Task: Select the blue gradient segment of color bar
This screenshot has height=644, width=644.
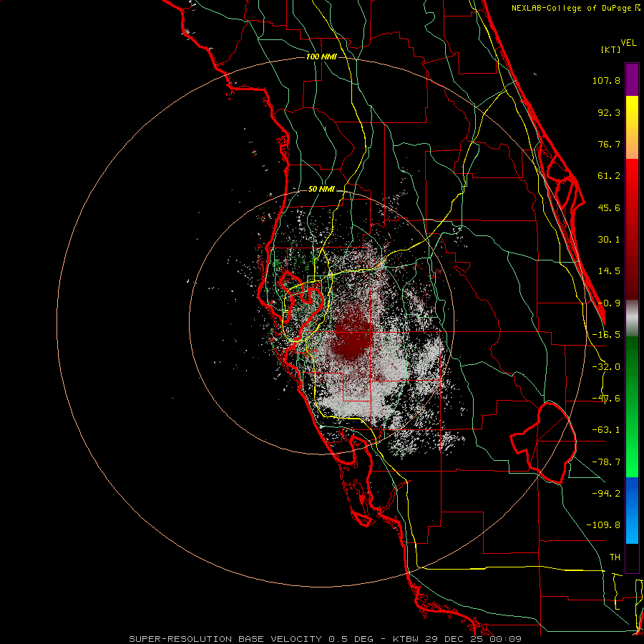Action: tap(632, 510)
